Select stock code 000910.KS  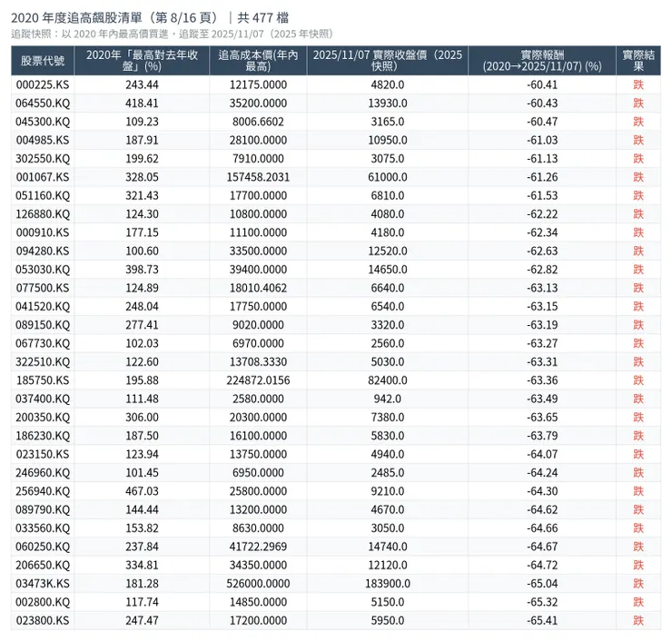coord(43,232)
